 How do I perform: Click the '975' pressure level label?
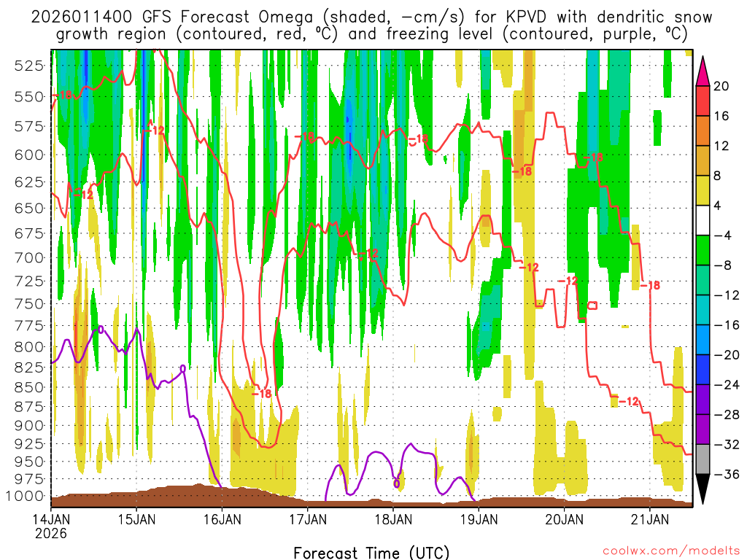click(x=29, y=478)
